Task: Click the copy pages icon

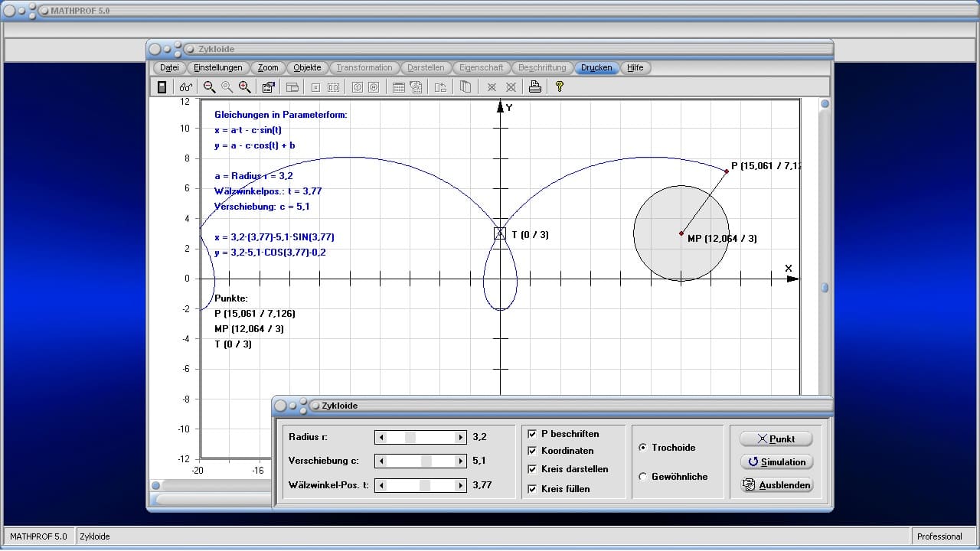Action: (465, 87)
